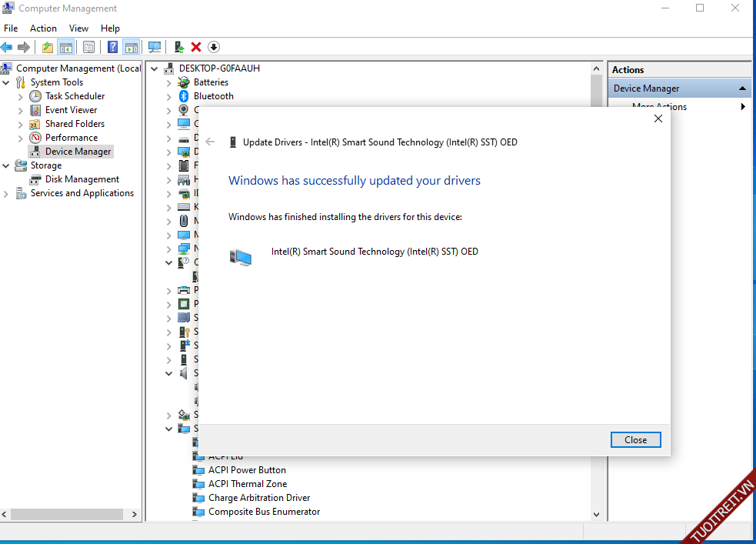The height and width of the screenshot is (544, 756).
Task: Click the blue Help question mark icon
Action: pyautogui.click(x=113, y=47)
